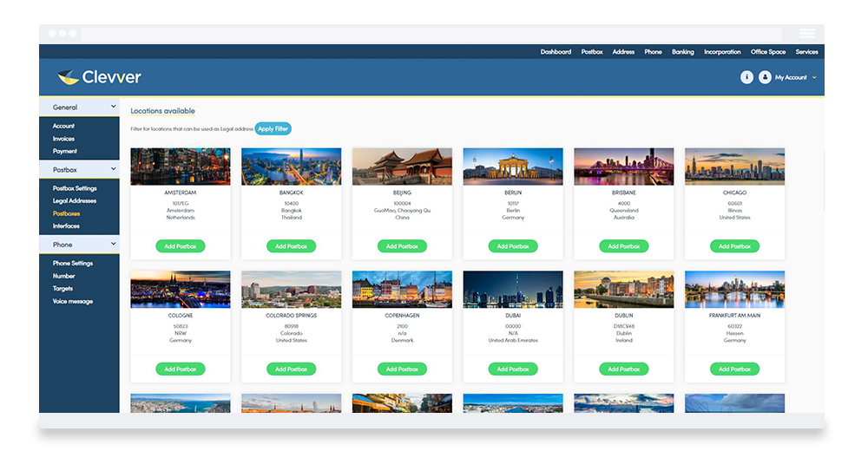This screenshot has height=451, width=868.
Task: Collapse the General sidebar section
Action: coord(79,108)
